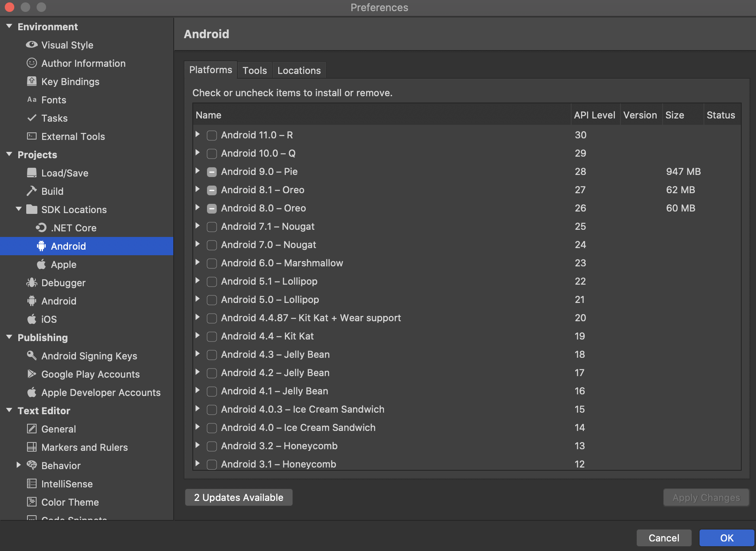Viewport: 756px width, 551px height.
Task: Switch to the Tools tab
Action: point(254,70)
